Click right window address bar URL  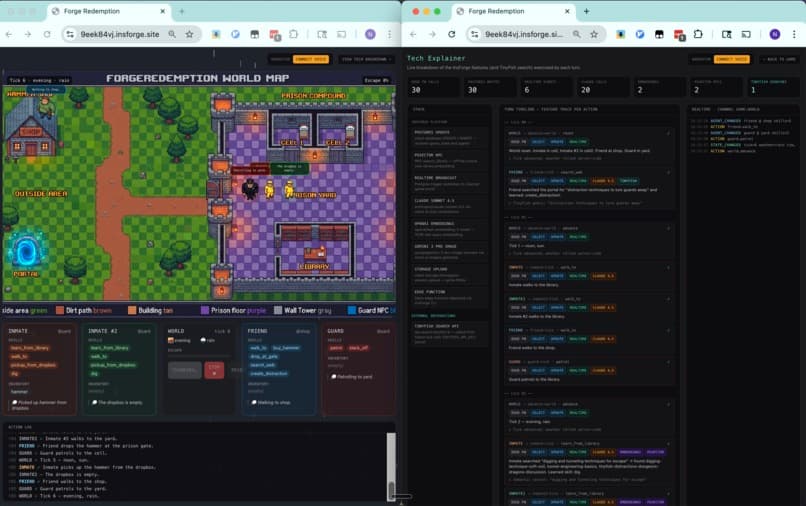click(524, 34)
